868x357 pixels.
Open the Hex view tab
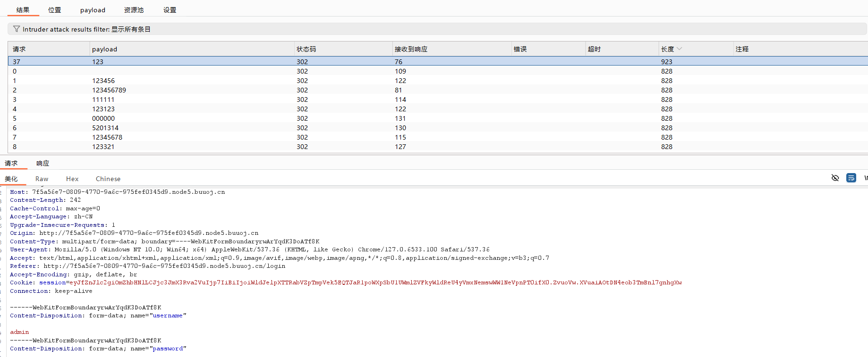point(72,179)
